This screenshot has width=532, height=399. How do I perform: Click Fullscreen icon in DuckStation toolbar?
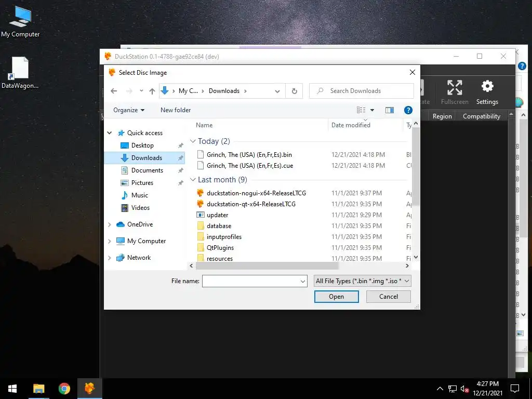point(455,92)
